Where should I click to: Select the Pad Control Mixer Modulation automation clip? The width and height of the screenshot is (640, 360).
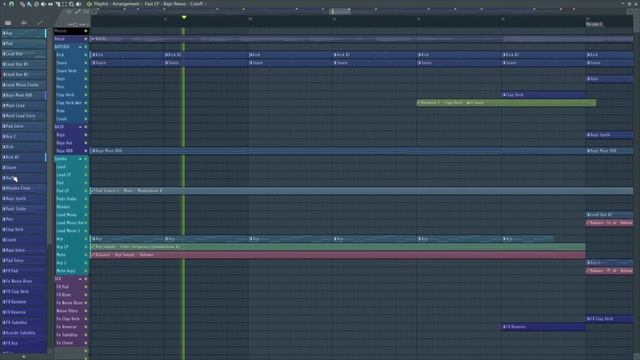click(x=362, y=191)
